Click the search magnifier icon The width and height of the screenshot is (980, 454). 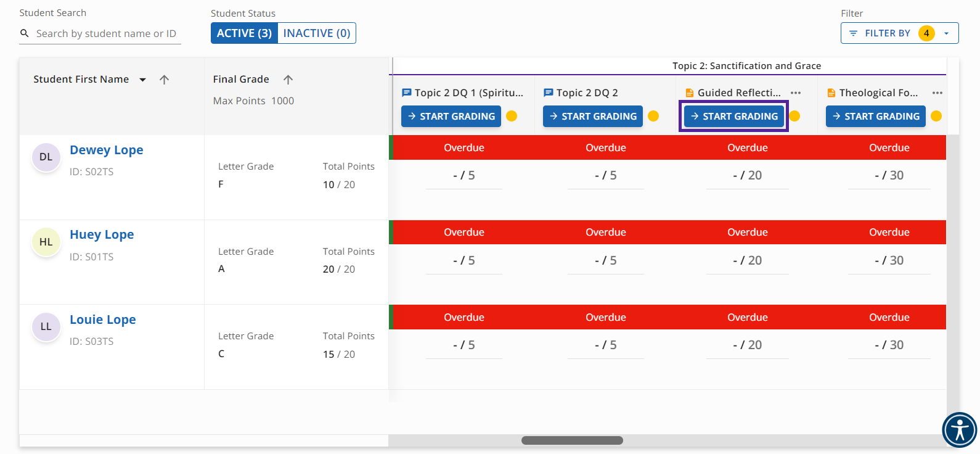pos(25,33)
